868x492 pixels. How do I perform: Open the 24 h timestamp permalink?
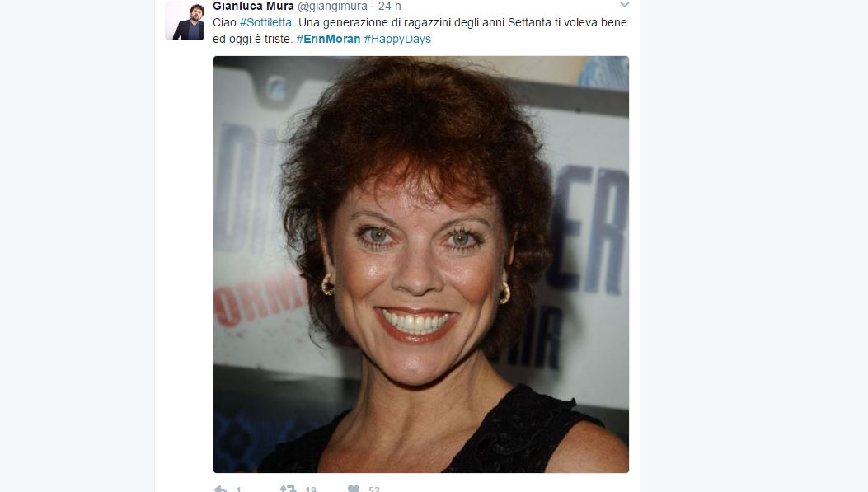click(390, 6)
